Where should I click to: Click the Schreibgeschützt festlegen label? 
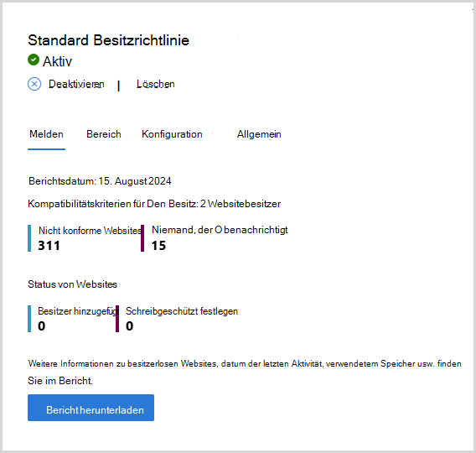pos(182,311)
